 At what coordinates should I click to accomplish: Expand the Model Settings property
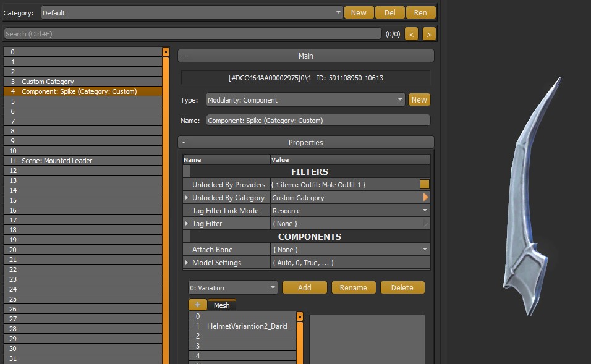point(187,262)
